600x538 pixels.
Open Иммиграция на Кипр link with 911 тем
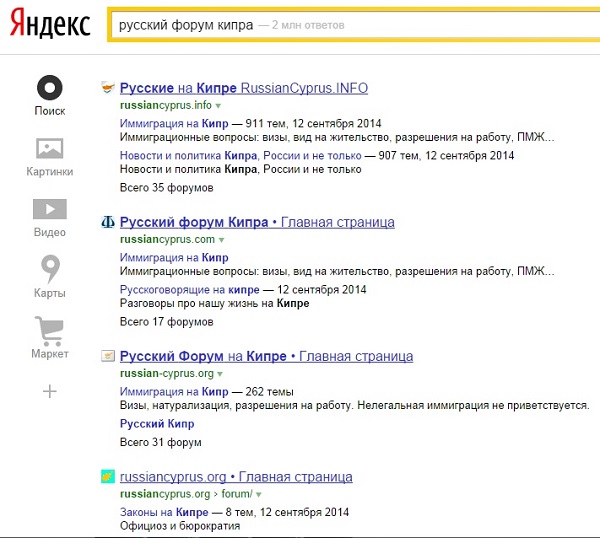174,124
